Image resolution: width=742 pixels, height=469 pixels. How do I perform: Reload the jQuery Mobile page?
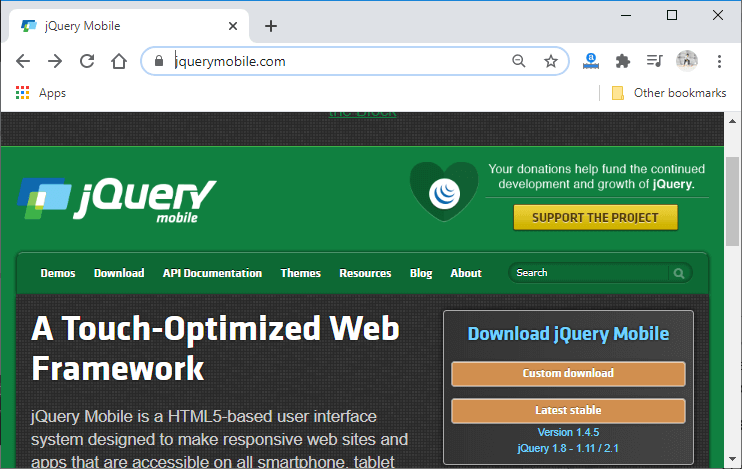coord(87,61)
